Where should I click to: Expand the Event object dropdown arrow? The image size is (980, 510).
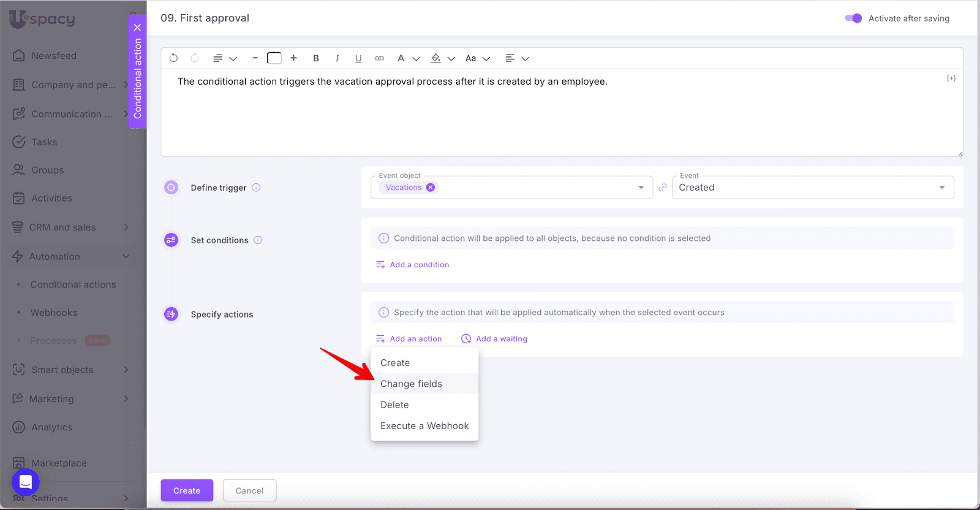(x=641, y=188)
